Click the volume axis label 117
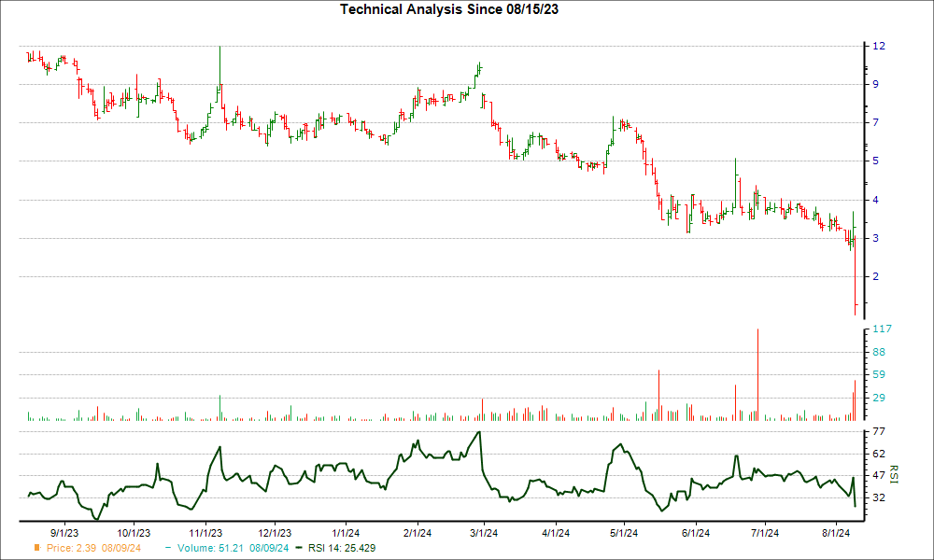The height and width of the screenshot is (560, 934). (882, 329)
